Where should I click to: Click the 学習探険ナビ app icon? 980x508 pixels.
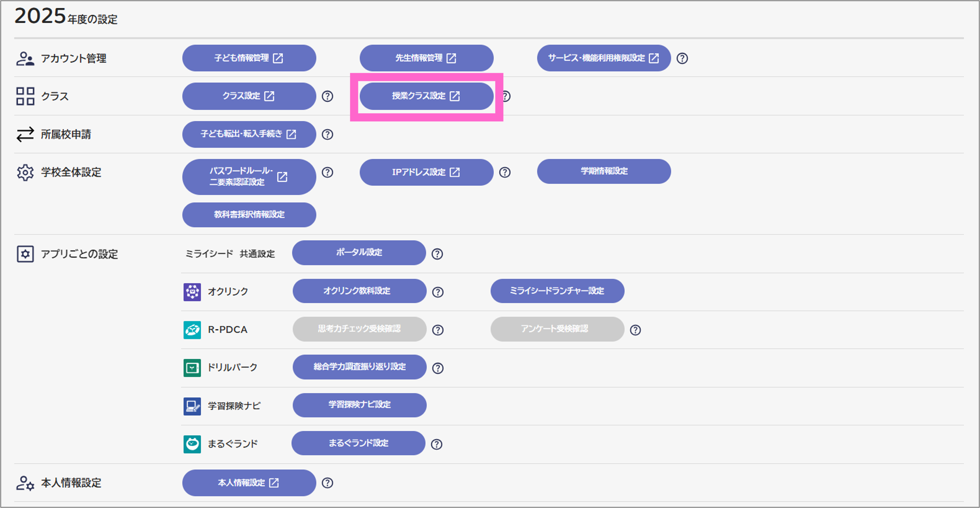[x=192, y=406]
